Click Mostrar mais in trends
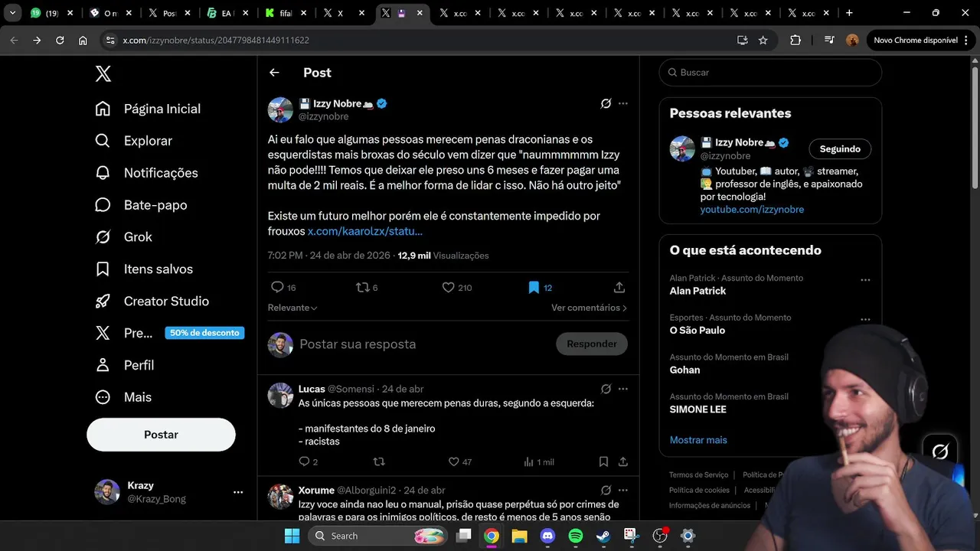The height and width of the screenshot is (551, 980). click(698, 440)
